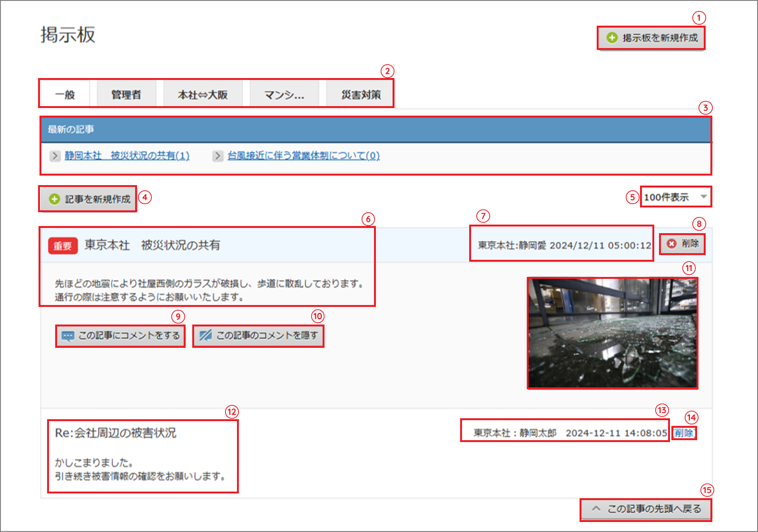The image size is (758, 532).
Task: Click the crossed-out icon on コメントを隠す
Action: [x=206, y=336]
